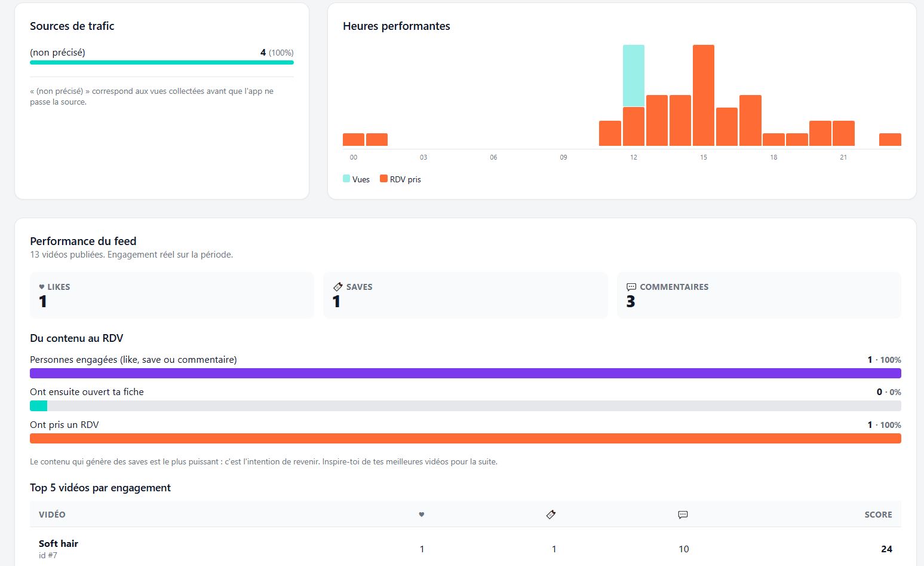Toggle the Vues legend label
Image resolution: width=924 pixels, height=566 pixels.
[x=361, y=179]
